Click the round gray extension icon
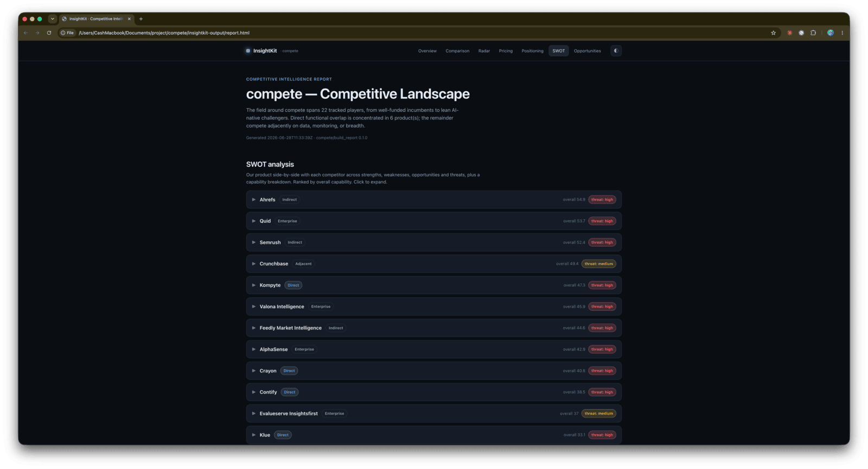 pyautogui.click(x=801, y=33)
